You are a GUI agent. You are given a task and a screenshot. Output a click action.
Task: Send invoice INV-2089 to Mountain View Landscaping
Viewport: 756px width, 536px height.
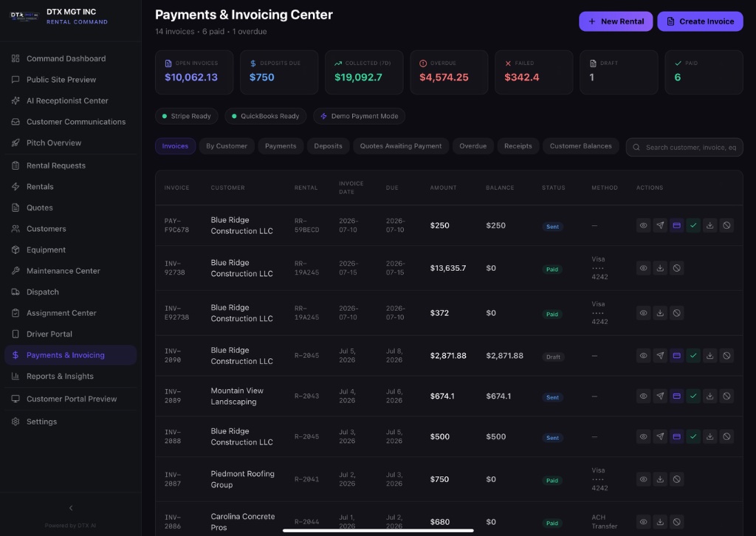coord(660,396)
